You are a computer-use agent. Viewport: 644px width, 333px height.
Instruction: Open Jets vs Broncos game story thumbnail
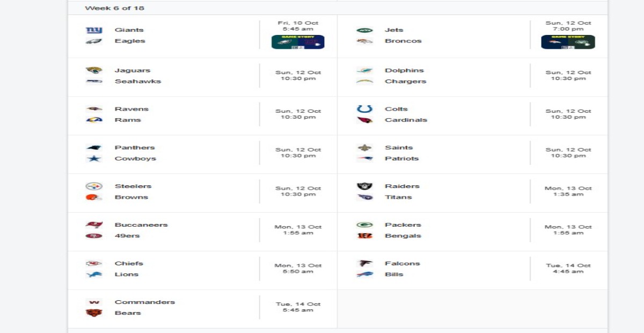coord(568,42)
